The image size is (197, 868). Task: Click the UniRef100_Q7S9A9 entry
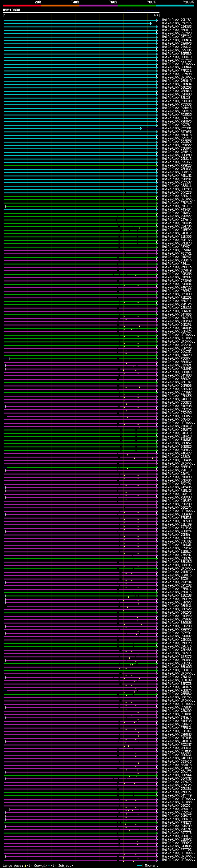pos(177,281)
